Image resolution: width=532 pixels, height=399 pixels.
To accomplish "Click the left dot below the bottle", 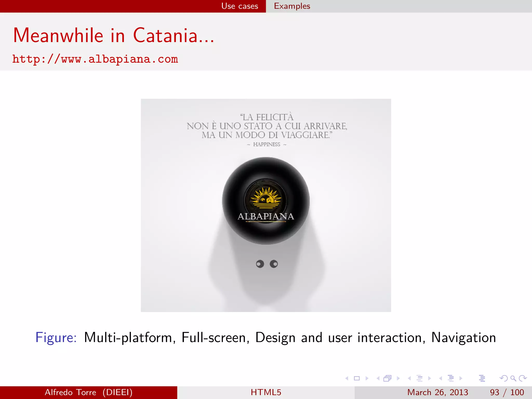I will click(x=260, y=264).
